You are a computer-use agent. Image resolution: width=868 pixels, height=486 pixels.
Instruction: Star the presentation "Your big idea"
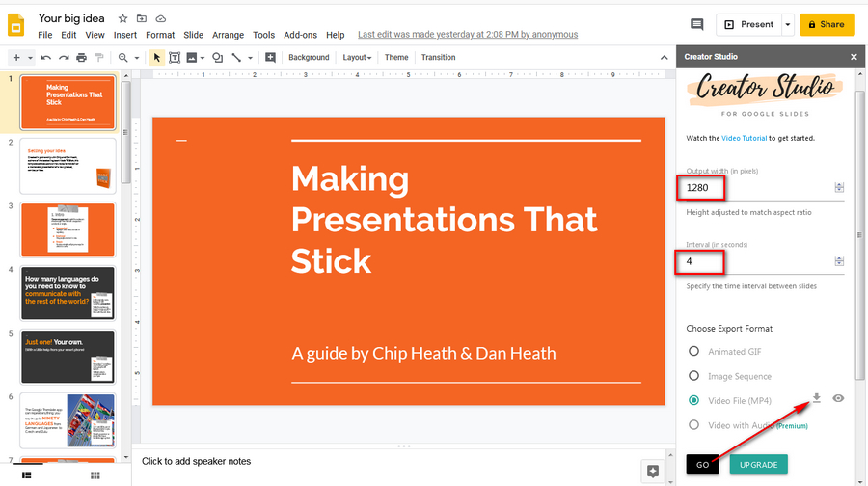point(122,18)
